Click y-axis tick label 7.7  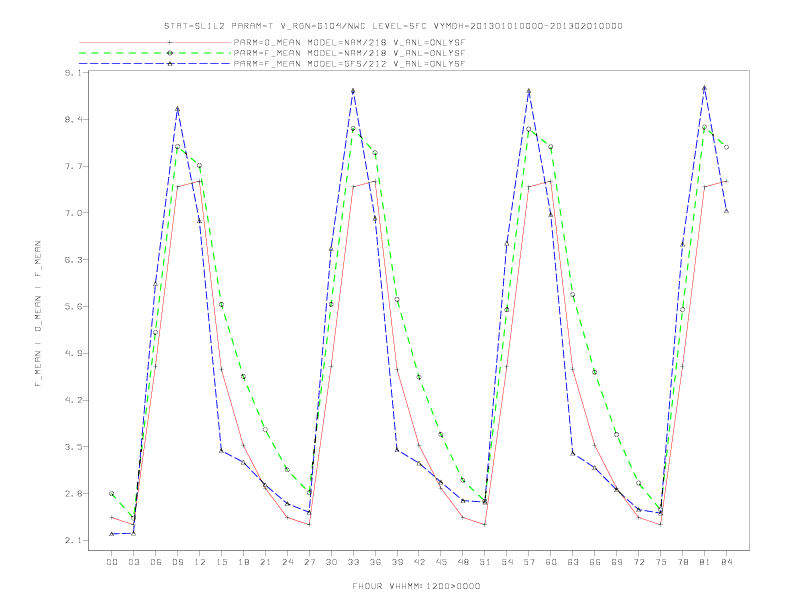72,167
